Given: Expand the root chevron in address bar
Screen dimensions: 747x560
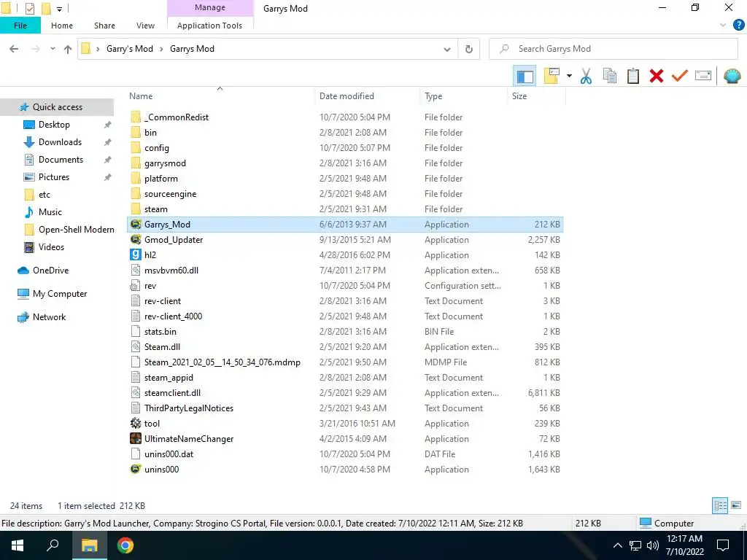Looking at the screenshot, I should point(98,49).
